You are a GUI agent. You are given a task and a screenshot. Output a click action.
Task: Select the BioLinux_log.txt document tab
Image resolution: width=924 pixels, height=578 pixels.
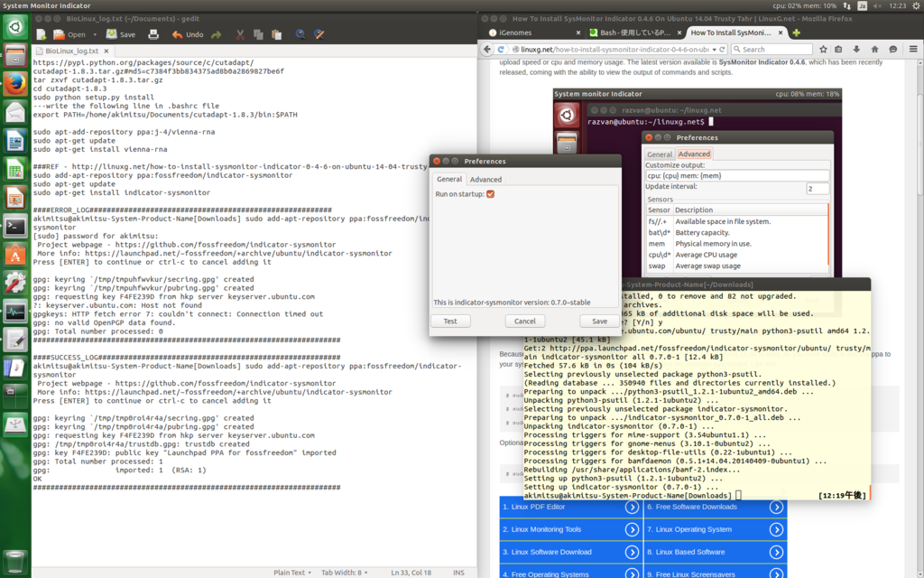pyautogui.click(x=72, y=51)
